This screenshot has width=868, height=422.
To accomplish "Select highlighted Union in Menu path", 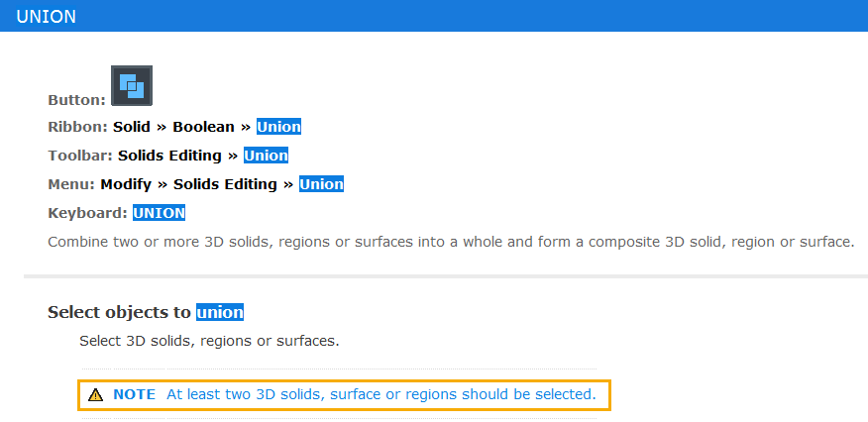I will point(322,184).
